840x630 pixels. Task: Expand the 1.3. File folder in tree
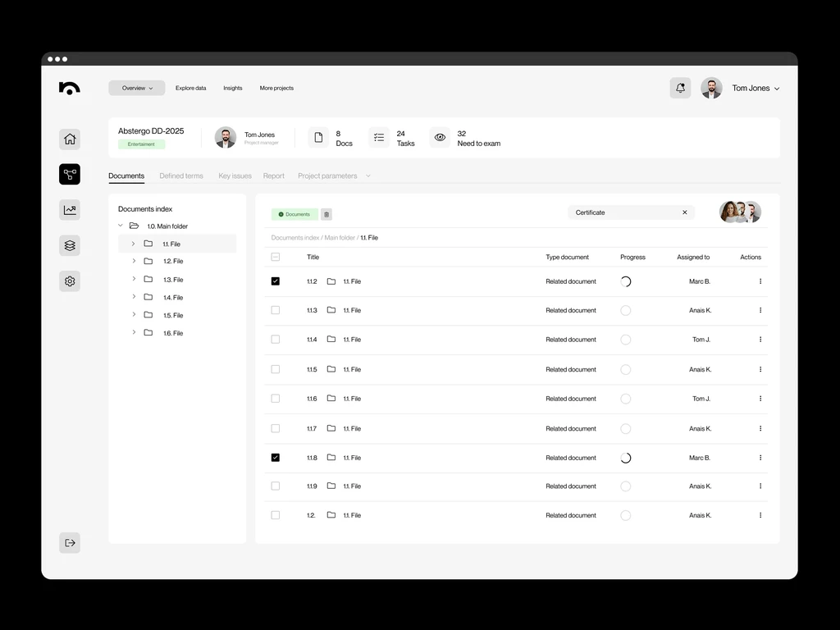coord(134,279)
